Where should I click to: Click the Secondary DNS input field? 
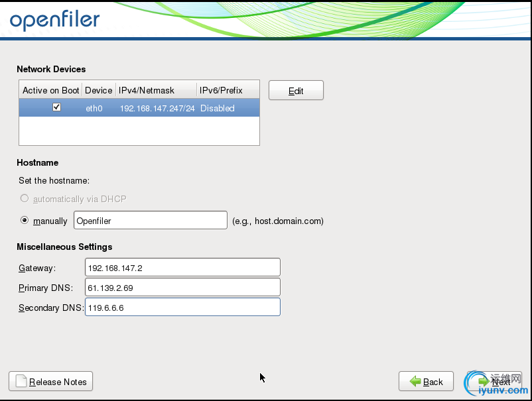click(x=182, y=307)
